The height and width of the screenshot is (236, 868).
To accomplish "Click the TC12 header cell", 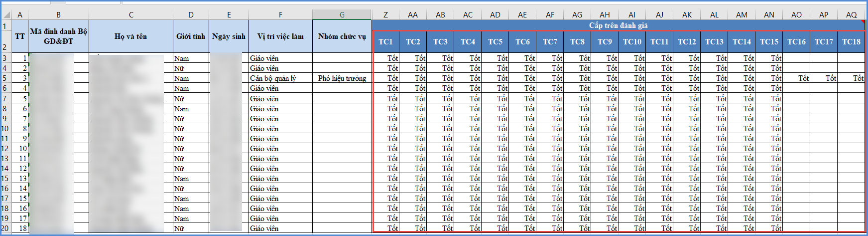I will (x=687, y=42).
